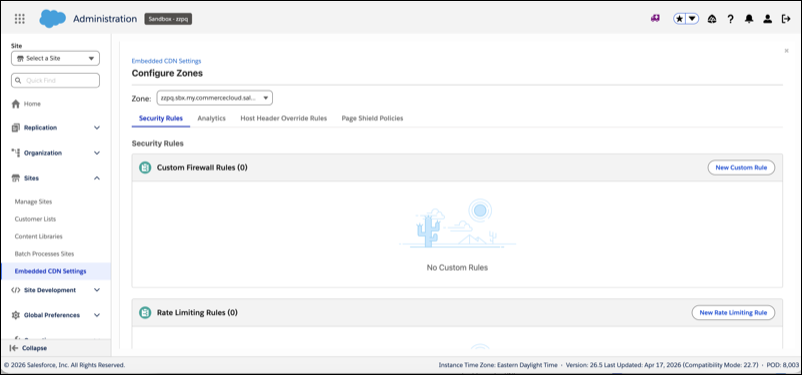Image resolution: width=802 pixels, height=375 pixels.
Task: Expand the Replication section chevron
Action: click(x=97, y=128)
